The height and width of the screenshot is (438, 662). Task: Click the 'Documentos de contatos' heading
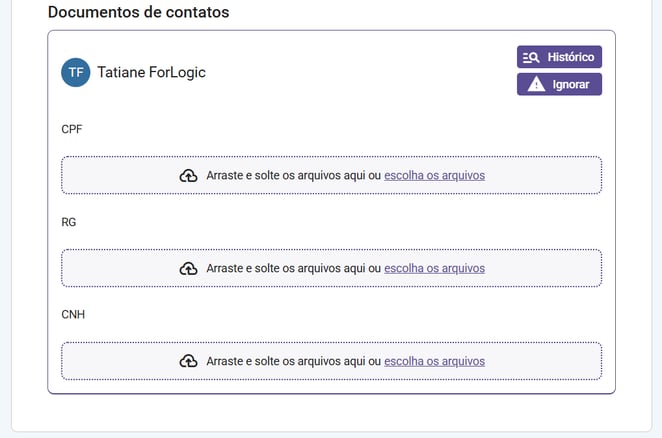click(138, 12)
